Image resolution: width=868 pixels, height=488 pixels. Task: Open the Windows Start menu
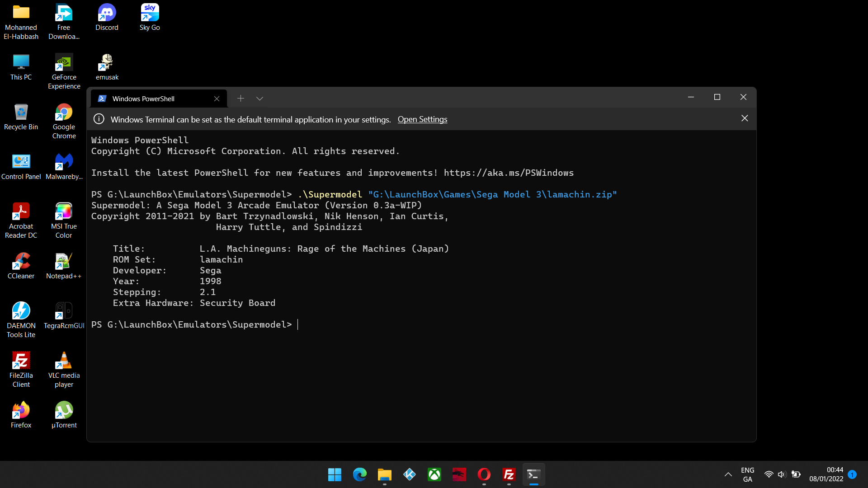tap(335, 474)
